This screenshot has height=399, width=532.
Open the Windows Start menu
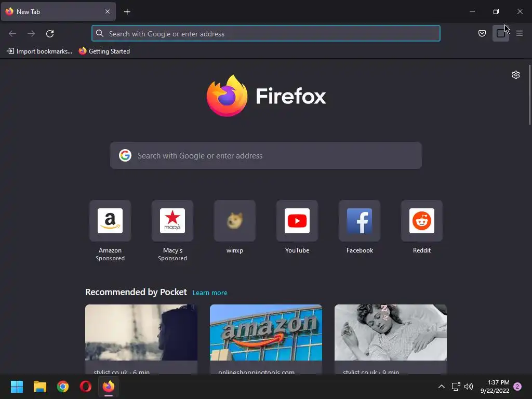click(x=17, y=387)
